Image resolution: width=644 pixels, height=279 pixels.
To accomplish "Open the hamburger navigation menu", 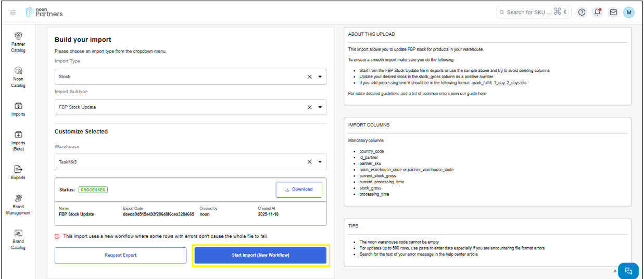I will tap(13, 12).
